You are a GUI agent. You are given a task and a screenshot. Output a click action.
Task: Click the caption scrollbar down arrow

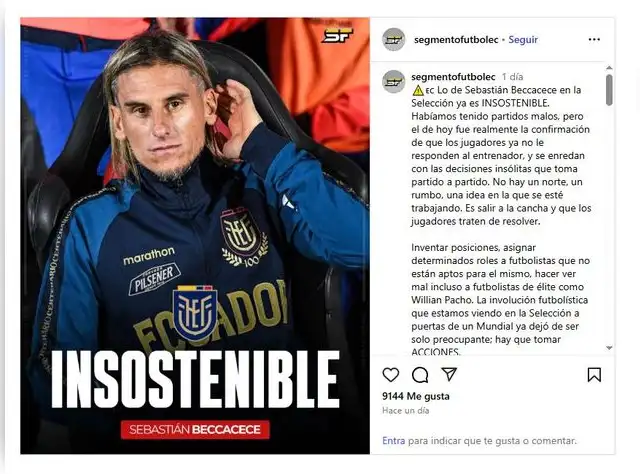(609, 348)
